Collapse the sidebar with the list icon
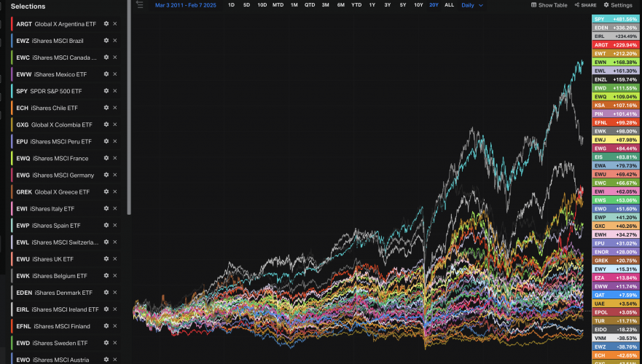This screenshot has width=642, height=364. (140, 4)
